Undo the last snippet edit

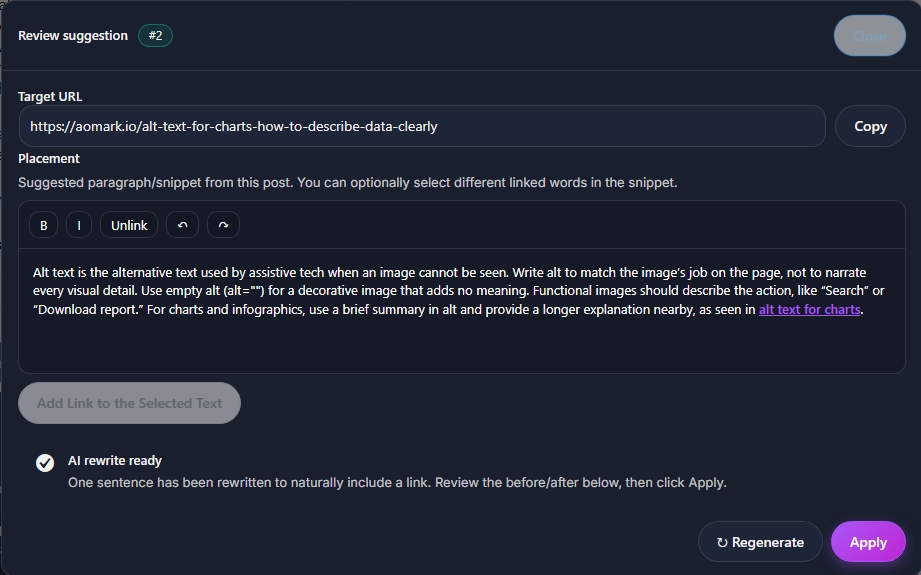pyautogui.click(x=182, y=225)
